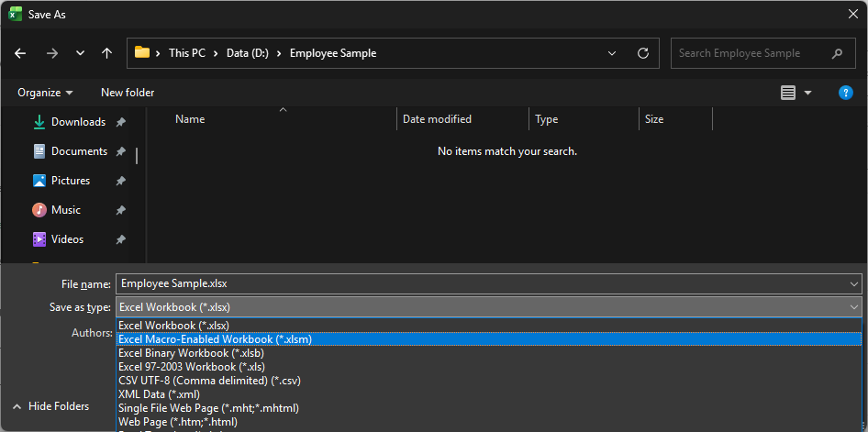Unpin Documents using its pin icon
This screenshot has height=432, width=868.
coord(121,151)
